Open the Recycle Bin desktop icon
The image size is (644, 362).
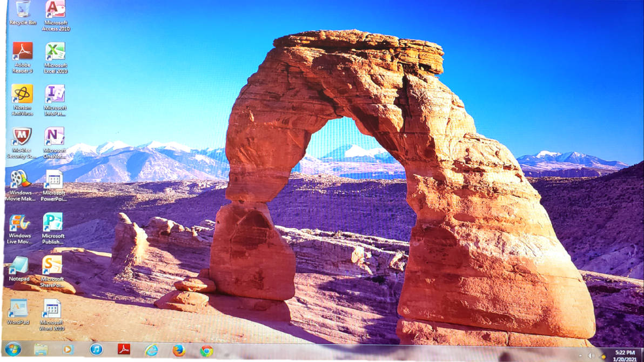click(23, 13)
